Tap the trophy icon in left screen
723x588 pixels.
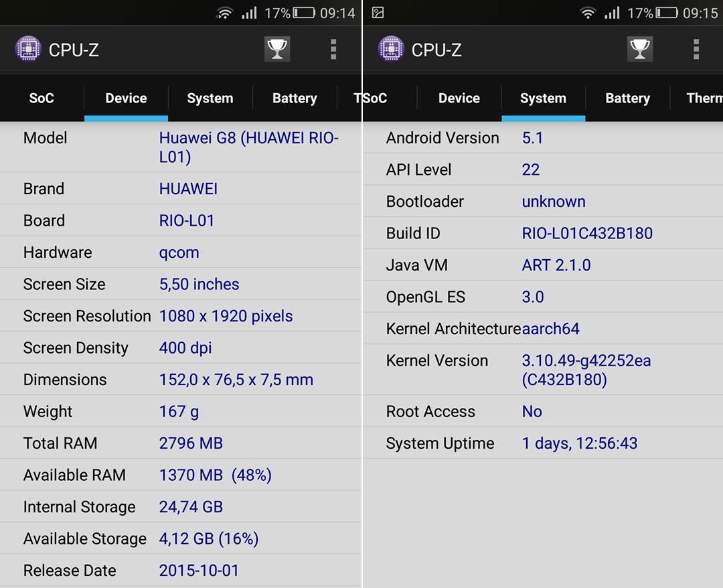pyautogui.click(x=277, y=49)
